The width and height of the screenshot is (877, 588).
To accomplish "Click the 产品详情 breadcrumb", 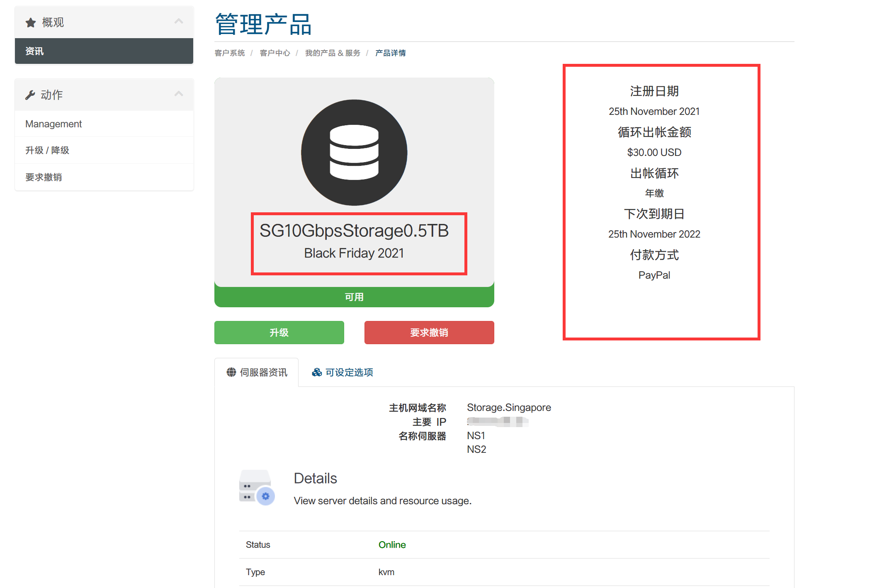I will [x=391, y=53].
